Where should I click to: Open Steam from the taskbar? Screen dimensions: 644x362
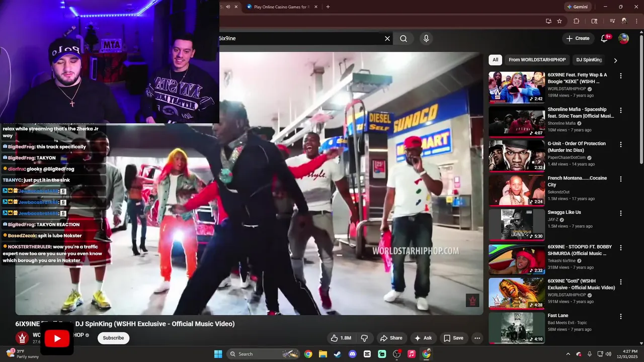338,354
